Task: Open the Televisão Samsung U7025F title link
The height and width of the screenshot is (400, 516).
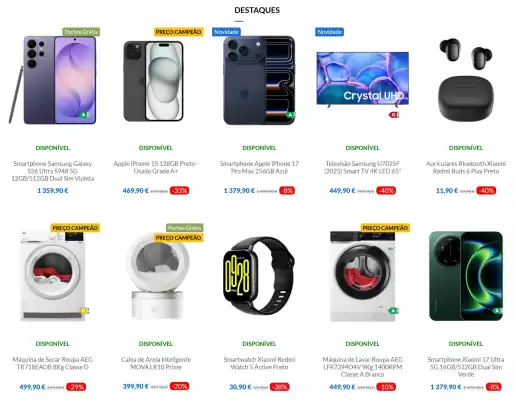Action: pyautogui.click(x=362, y=167)
